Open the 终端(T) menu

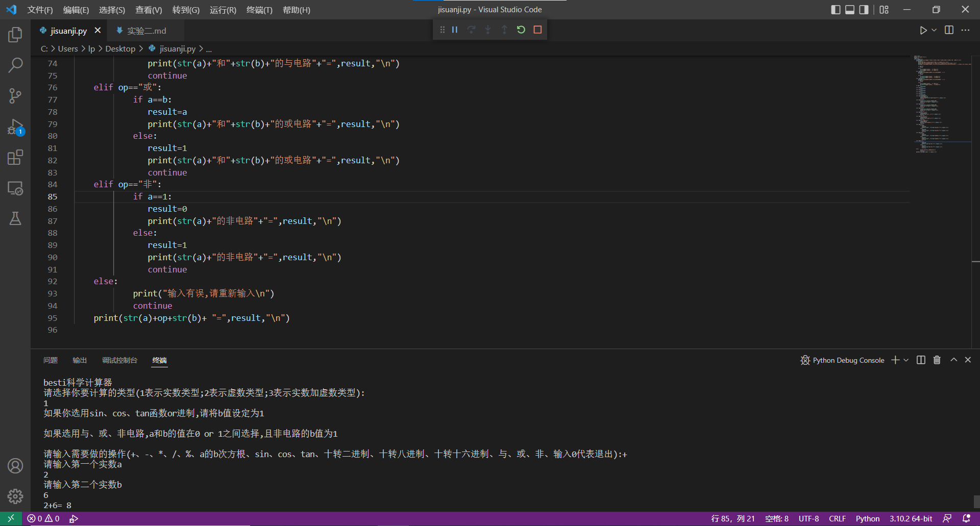tap(259, 10)
